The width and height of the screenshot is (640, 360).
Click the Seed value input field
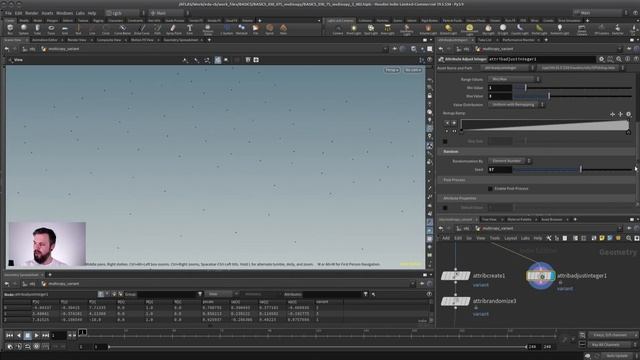tap(500, 169)
